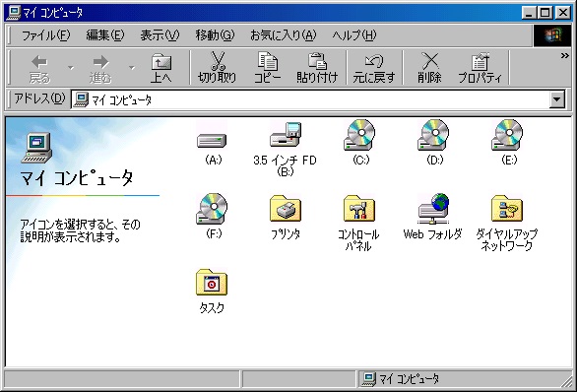Click the 進む (Forward) toolbar button
The height and width of the screenshot is (392, 577).
tap(100, 69)
